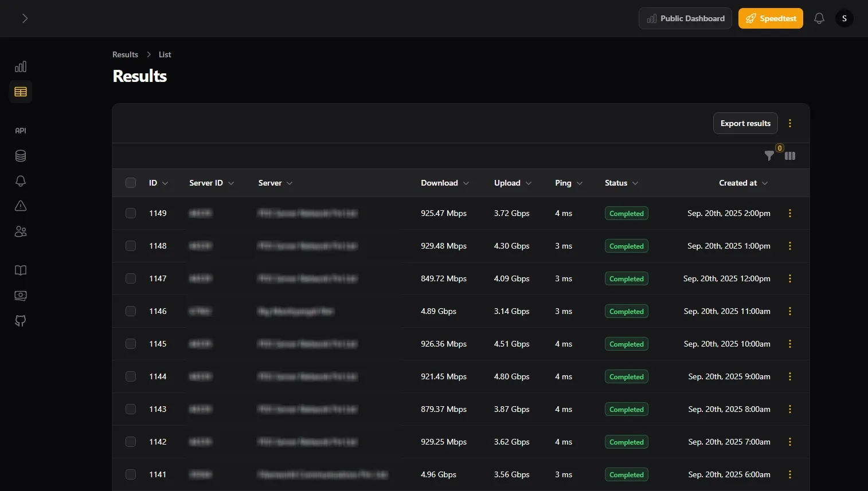Image resolution: width=868 pixels, height=491 pixels.
Task: Select the checkbox for result 1149
Action: click(x=131, y=213)
